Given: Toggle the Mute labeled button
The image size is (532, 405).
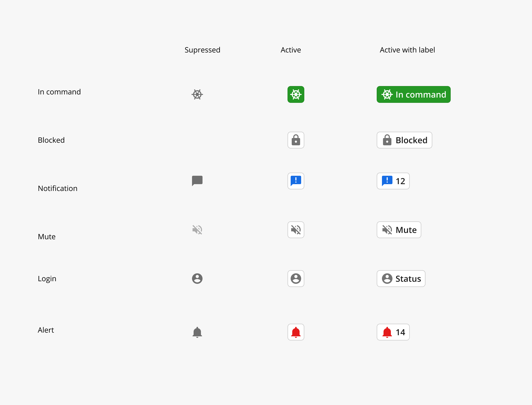Looking at the screenshot, I should coord(399,230).
